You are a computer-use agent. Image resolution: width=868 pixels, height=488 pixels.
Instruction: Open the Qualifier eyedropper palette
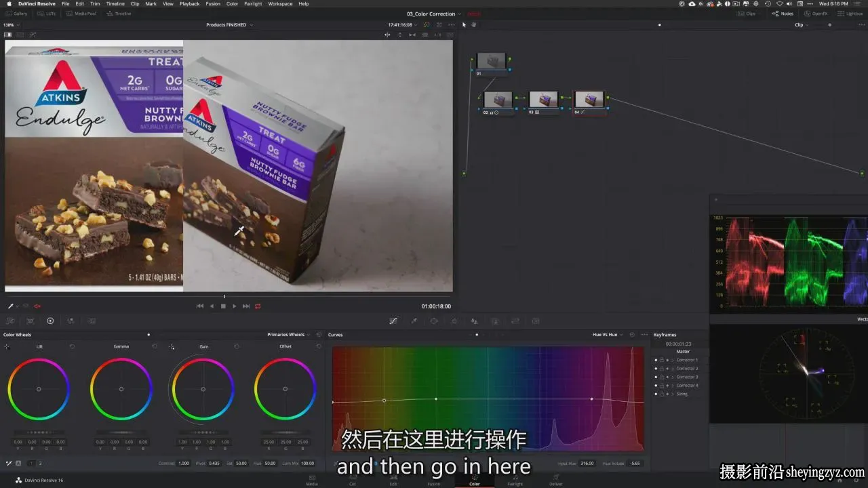(x=414, y=321)
